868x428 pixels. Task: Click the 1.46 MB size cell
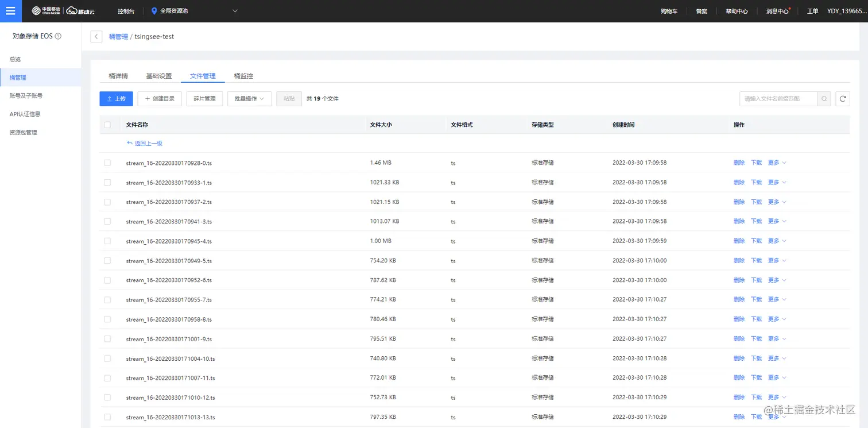coord(381,163)
